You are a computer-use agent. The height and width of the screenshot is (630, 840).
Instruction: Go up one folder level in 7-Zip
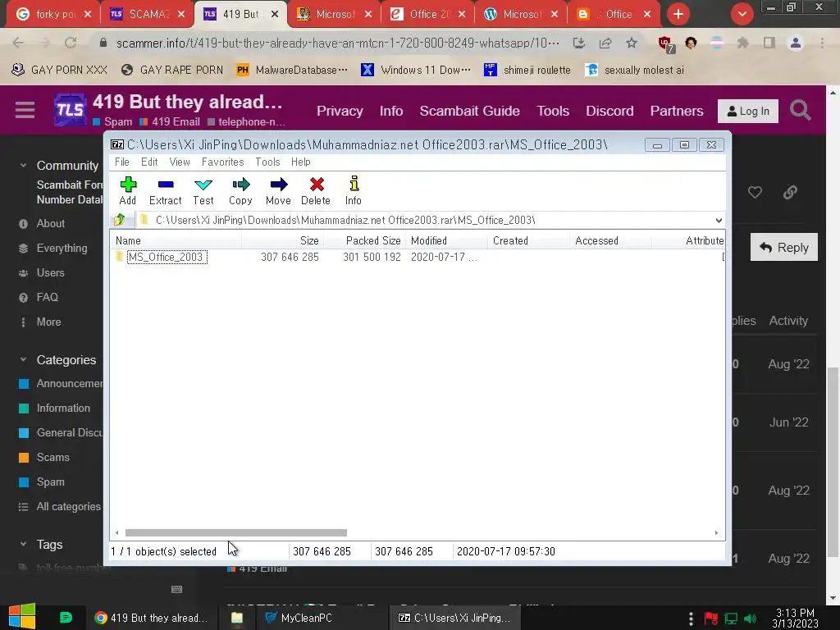pyautogui.click(x=119, y=220)
